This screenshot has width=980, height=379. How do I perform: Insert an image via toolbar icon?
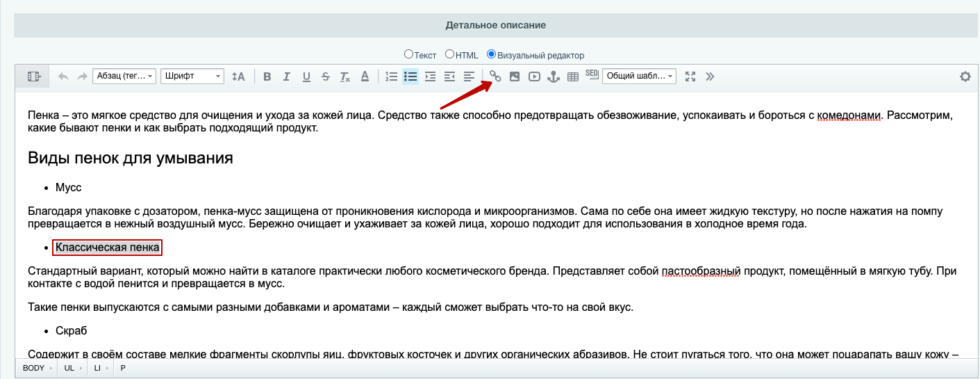(x=515, y=76)
